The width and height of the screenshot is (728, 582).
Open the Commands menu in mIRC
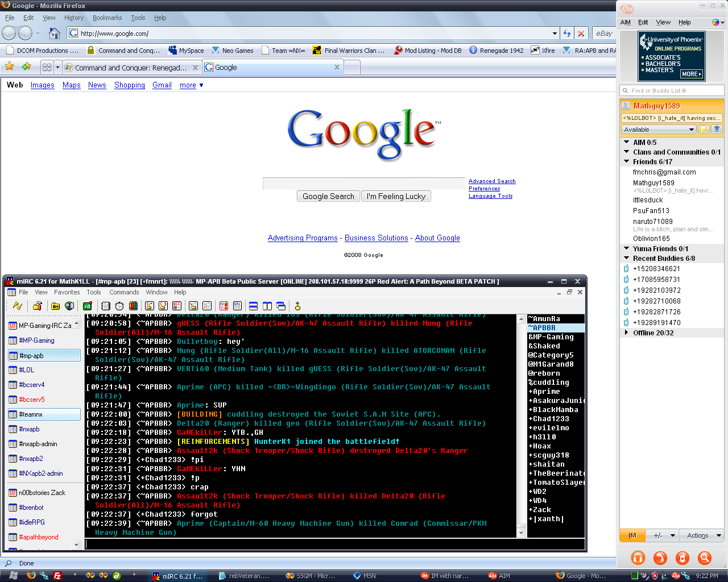click(124, 292)
